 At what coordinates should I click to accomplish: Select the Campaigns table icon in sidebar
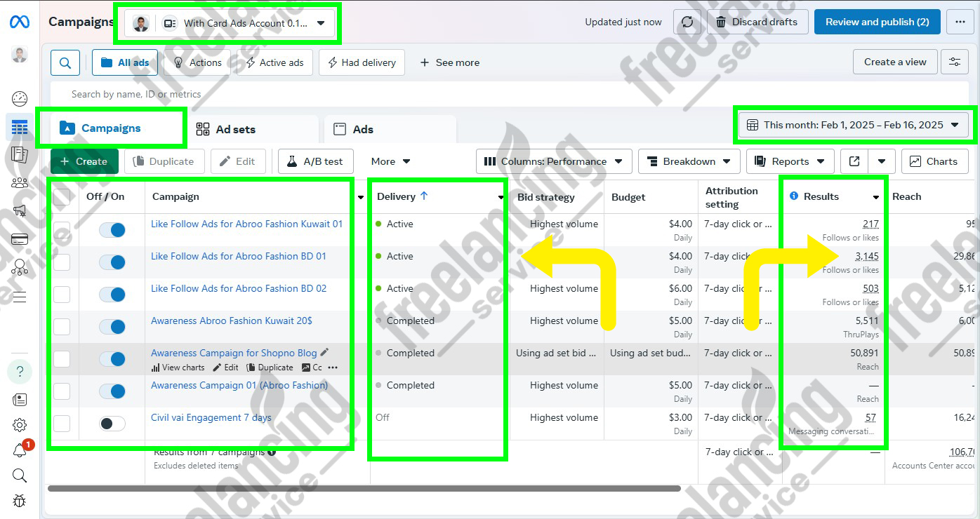pos(20,128)
